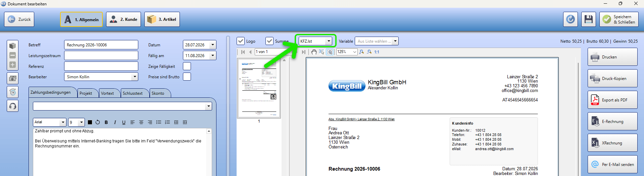This screenshot has height=176, width=644.
Task: Toggle italic formatting
Action: (x=115, y=122)
